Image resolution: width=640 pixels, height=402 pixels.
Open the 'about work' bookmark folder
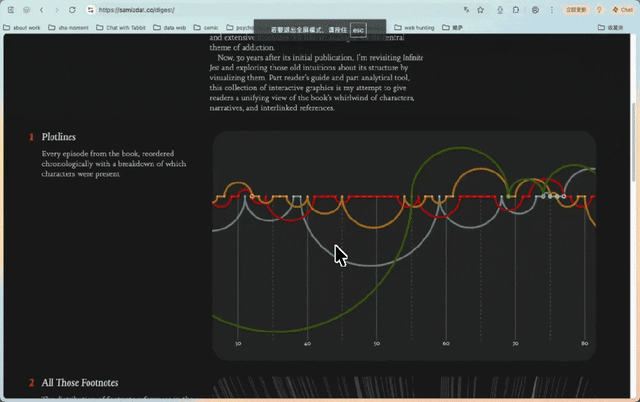tap(22, 27)
